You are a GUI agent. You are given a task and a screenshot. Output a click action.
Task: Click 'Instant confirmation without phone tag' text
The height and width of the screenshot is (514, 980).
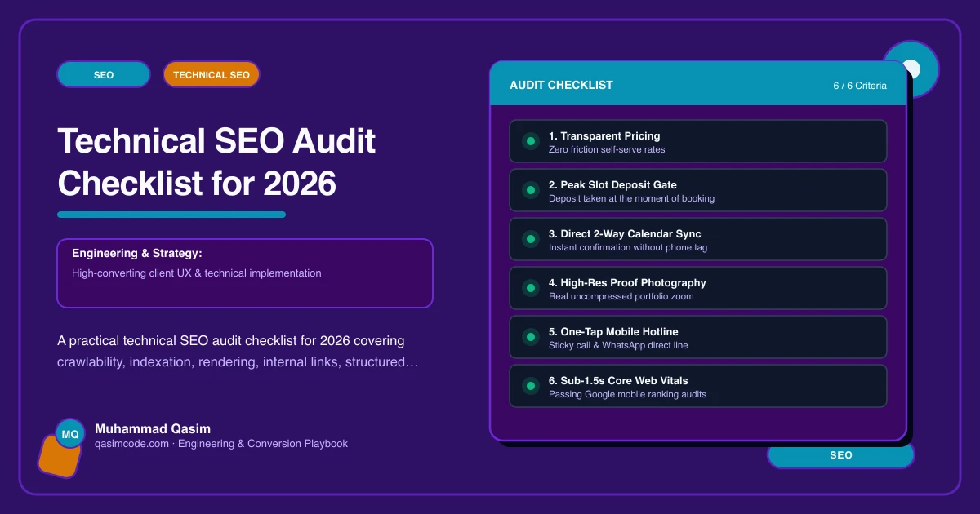[x=628, y=248]
